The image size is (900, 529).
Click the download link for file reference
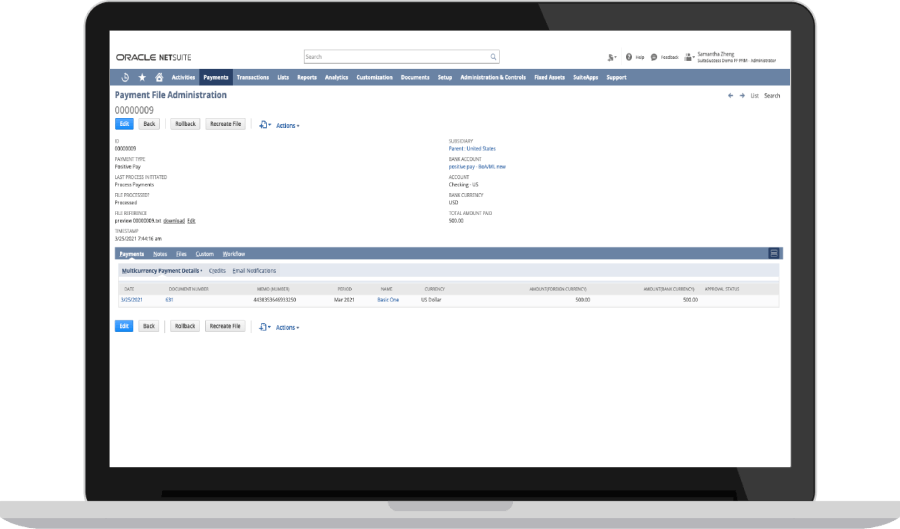(x=174, y=221)
